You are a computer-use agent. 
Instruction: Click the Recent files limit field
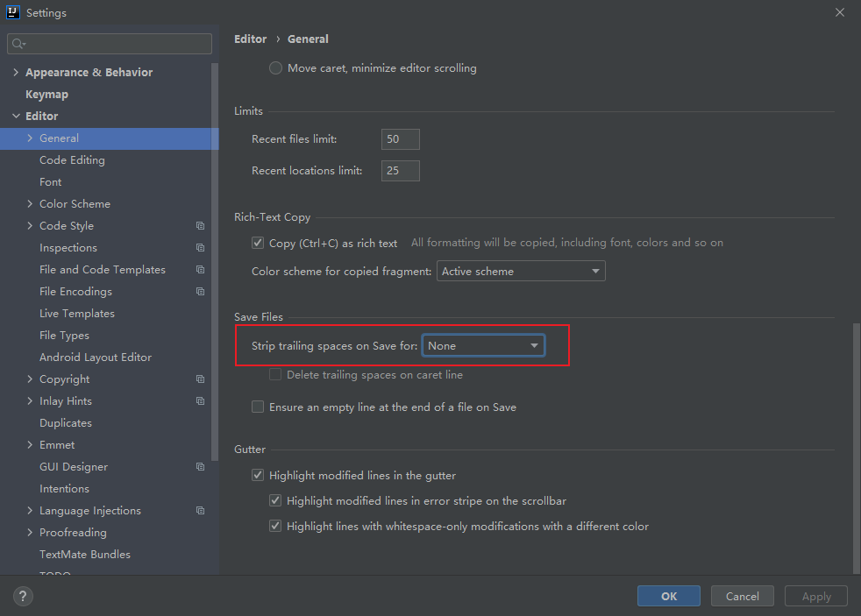point(401,139)
